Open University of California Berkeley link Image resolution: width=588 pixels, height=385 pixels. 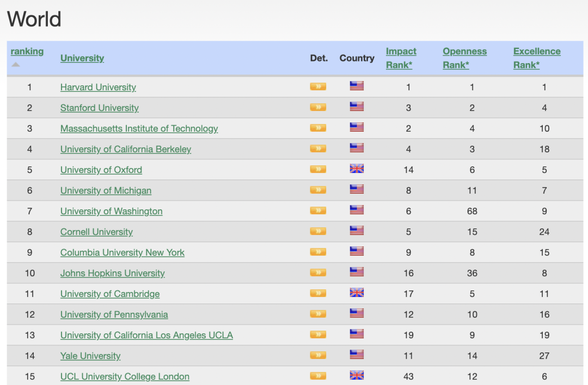pos(126,149)
